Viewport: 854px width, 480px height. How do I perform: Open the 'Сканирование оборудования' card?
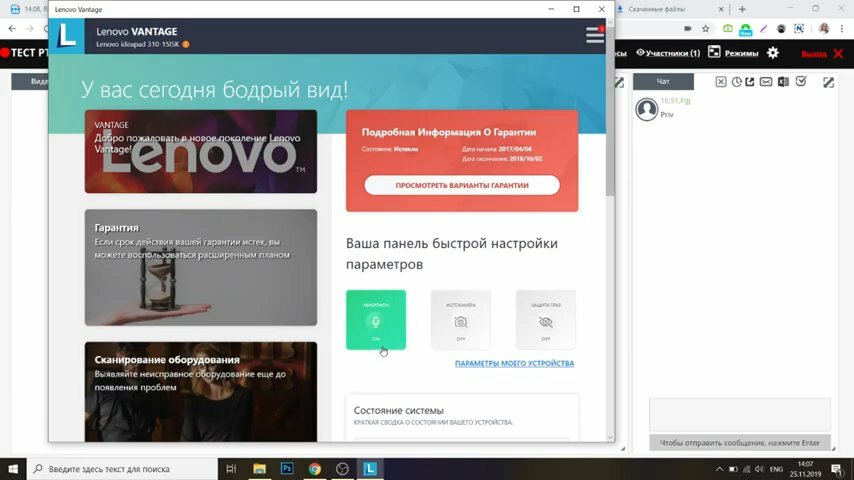pyautogui.click(x=201, y=392)
